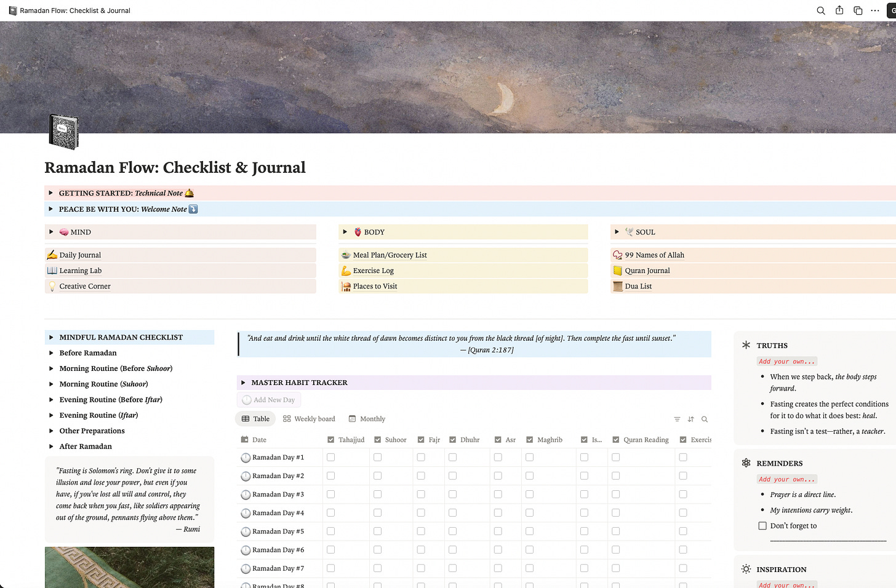Screen dimensions: 896x588
Task: Open the Daily Journal page link
Action: coord(80,255)
